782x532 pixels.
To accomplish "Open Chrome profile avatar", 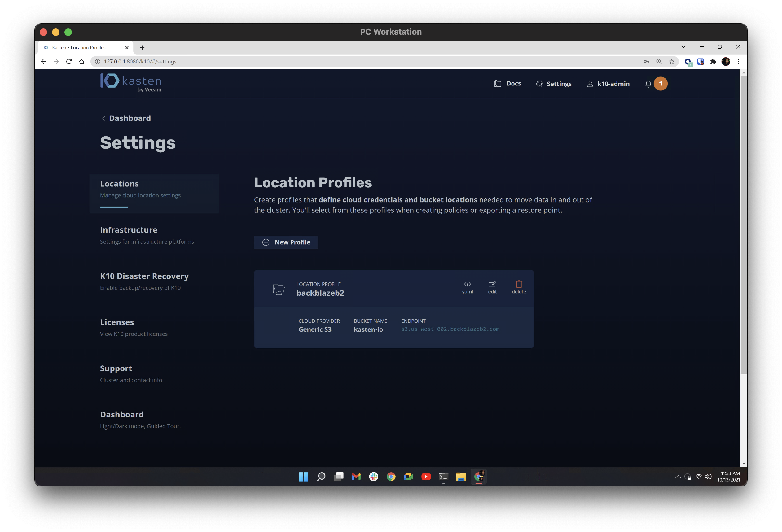I will pyautogui.click(x=726, y=62).
